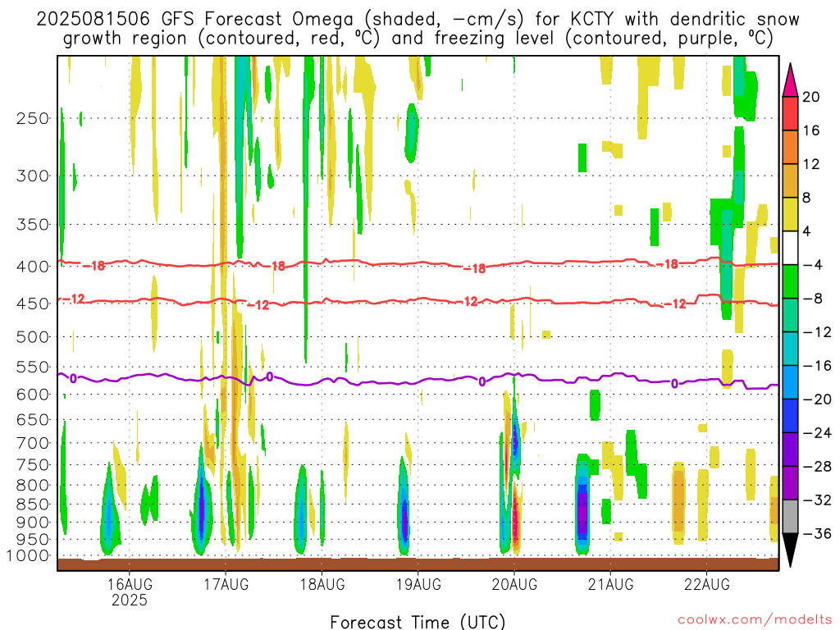The image size is (840, 630).
Task: Click the colorbar value label -20
Action: (817, 399)
